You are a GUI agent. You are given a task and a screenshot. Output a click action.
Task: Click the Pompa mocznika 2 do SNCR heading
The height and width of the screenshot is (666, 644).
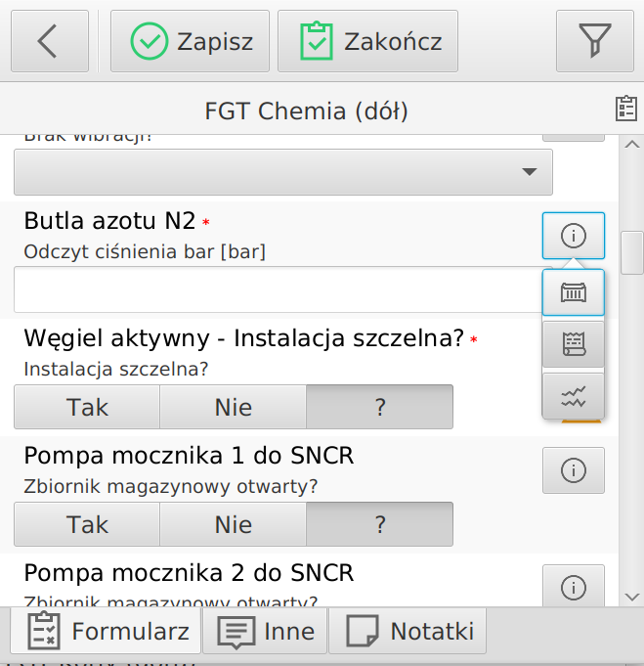[x=189, y=572]
